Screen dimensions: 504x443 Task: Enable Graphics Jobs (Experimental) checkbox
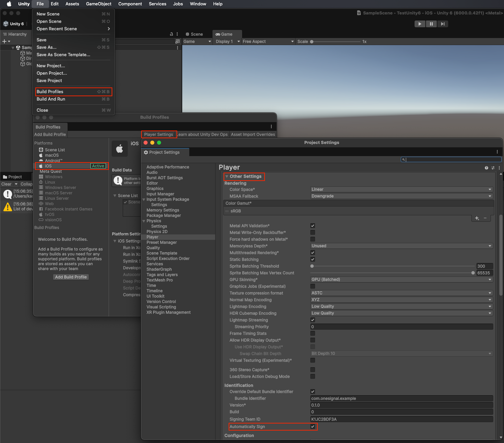(313, 286)
